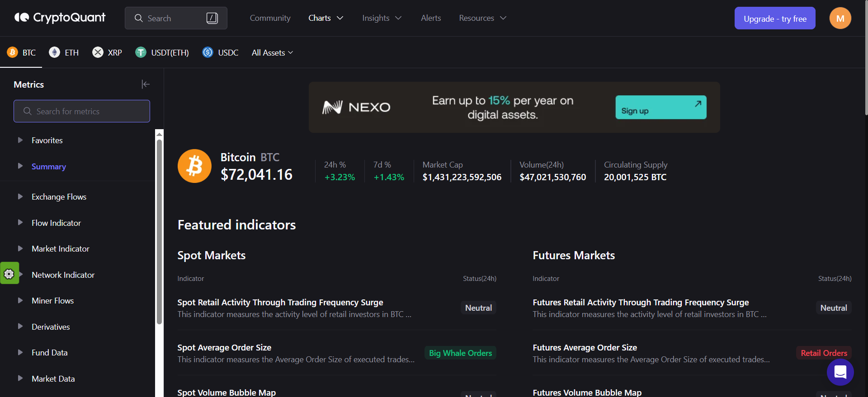
Task: Click Neutral badge for Futures Retail Activity
Action: [834, 308]
